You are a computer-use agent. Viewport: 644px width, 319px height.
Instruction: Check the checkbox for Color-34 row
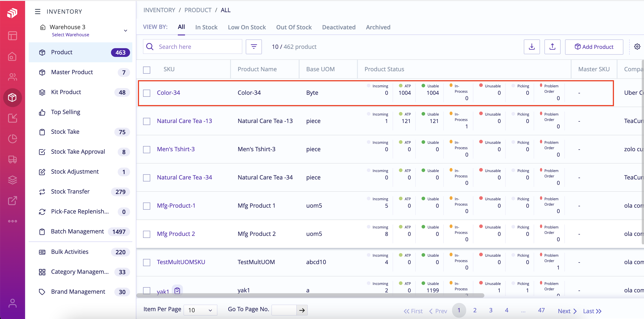click(x=147, y=93)
